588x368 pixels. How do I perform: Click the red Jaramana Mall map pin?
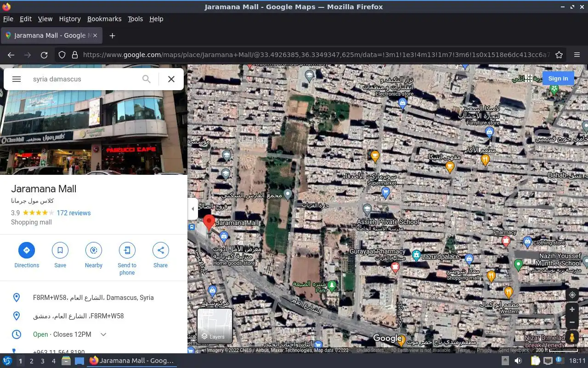tap(209, 222)
